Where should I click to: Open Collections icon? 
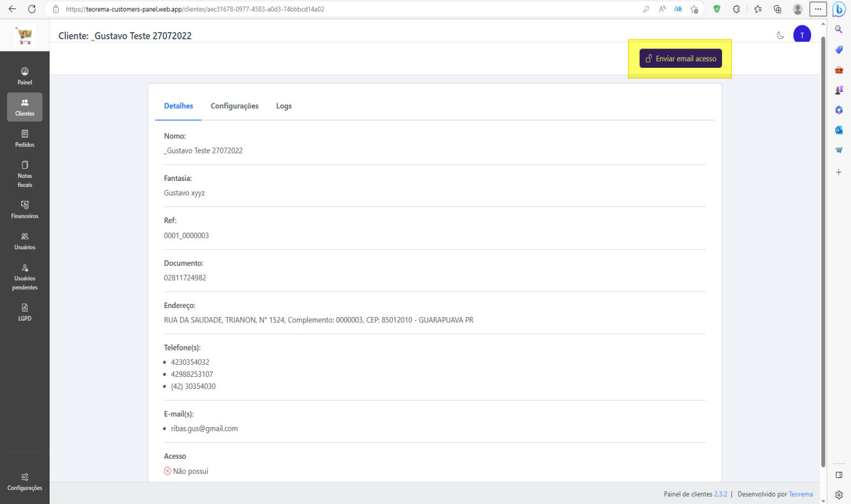pyautogui.click(x=778, y=9)
